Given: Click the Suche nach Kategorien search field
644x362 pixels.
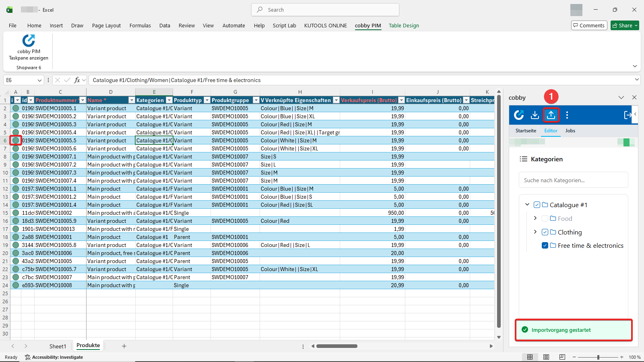Looking at the screenshot, I should [573, 180].
